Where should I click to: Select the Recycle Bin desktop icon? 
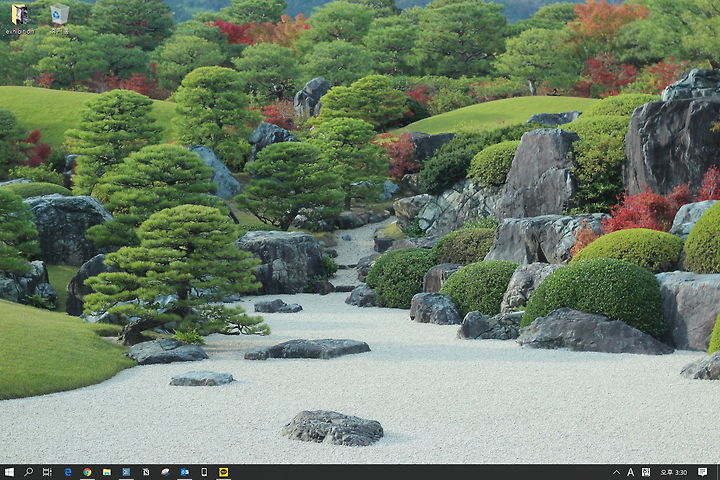tap(60, 19)
